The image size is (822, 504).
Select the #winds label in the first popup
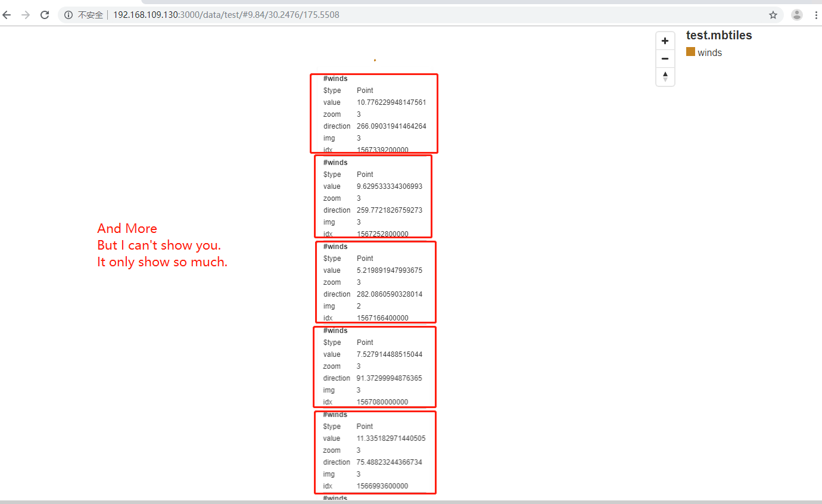[335, 78]
